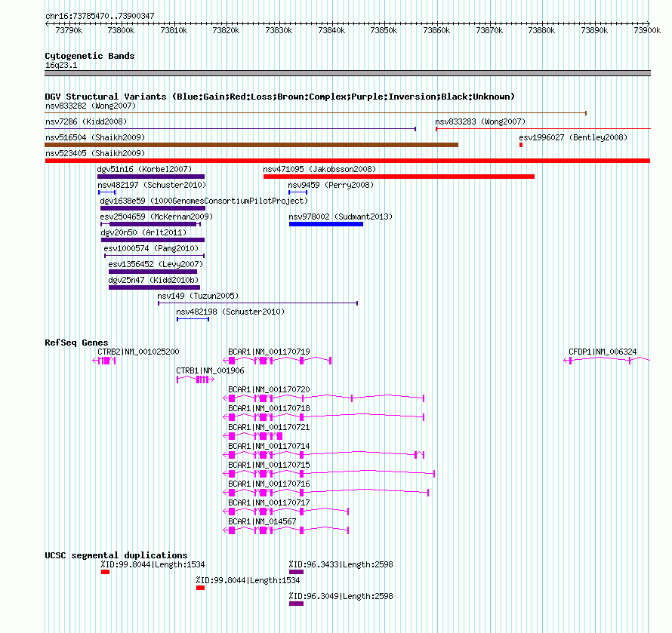Click the CTRB2 gene exon glyph
672x633 pixels.
tap(104, 361)
